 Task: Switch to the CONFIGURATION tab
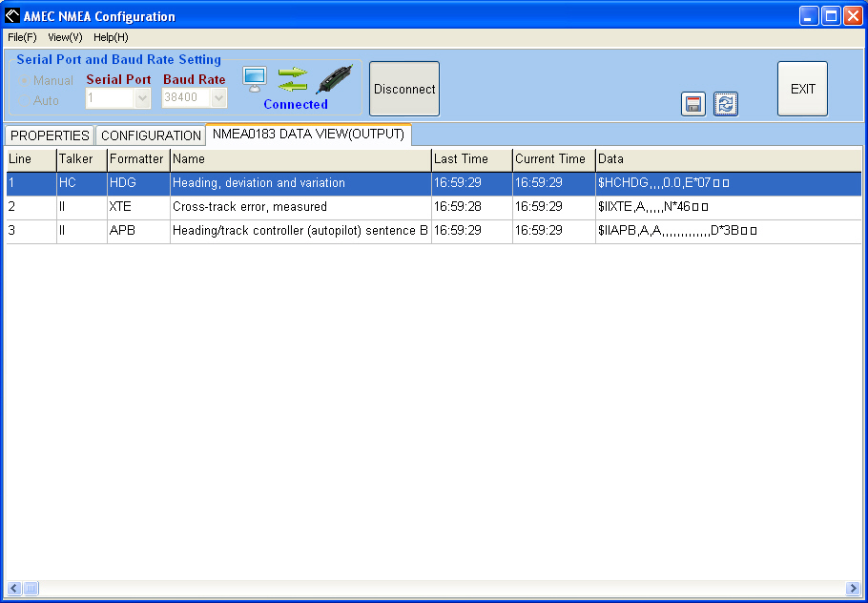point(151,135)
